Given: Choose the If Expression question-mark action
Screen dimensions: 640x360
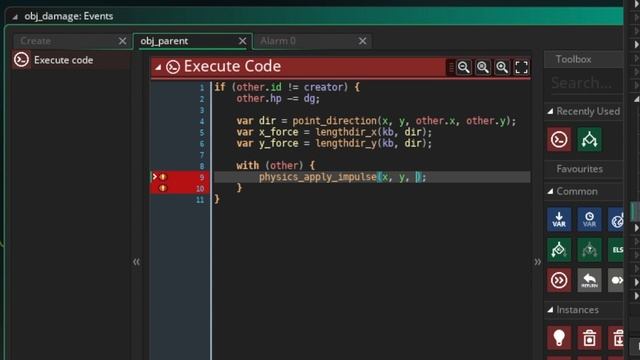Looking at the screenshot, I should (x=589, y=250).
